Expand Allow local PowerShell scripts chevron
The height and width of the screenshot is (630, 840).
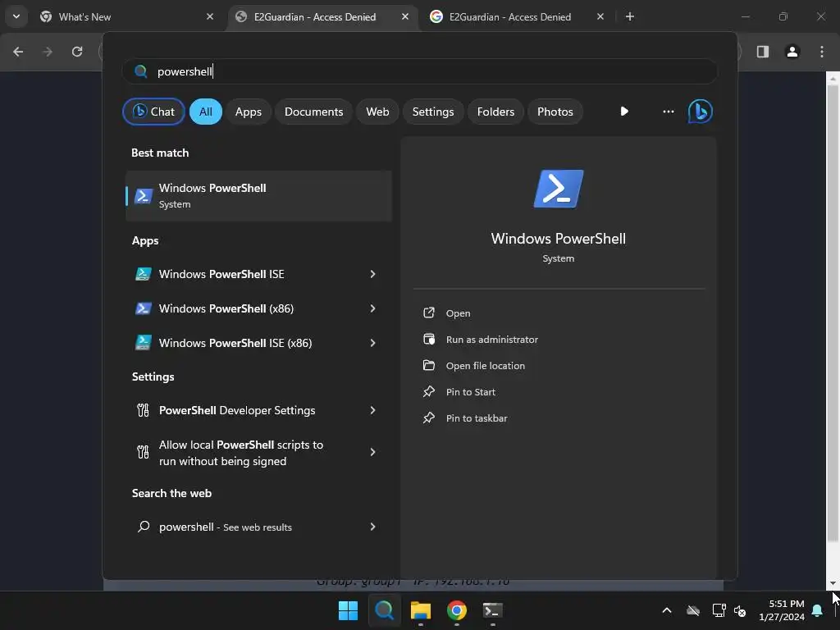373,452
